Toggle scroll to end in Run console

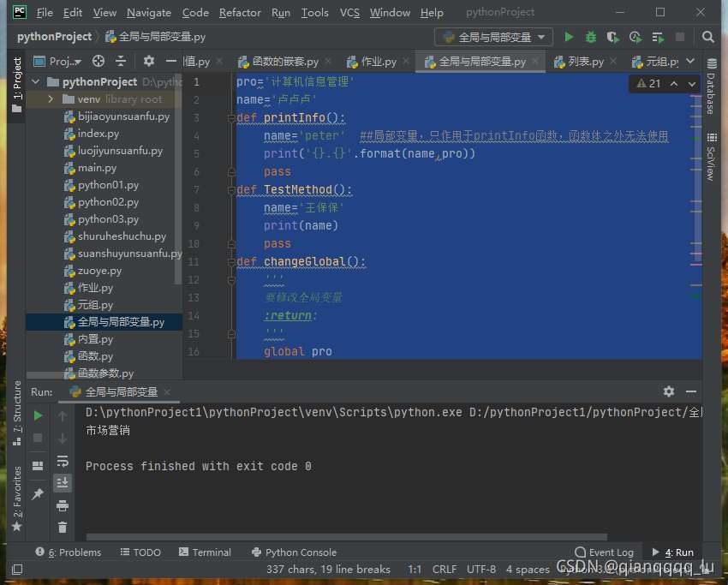(x=63, y=483)
